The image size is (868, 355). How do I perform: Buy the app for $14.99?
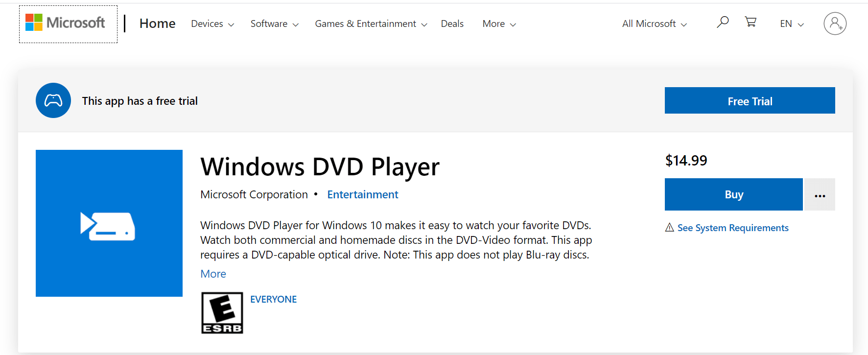coord(733,194)
